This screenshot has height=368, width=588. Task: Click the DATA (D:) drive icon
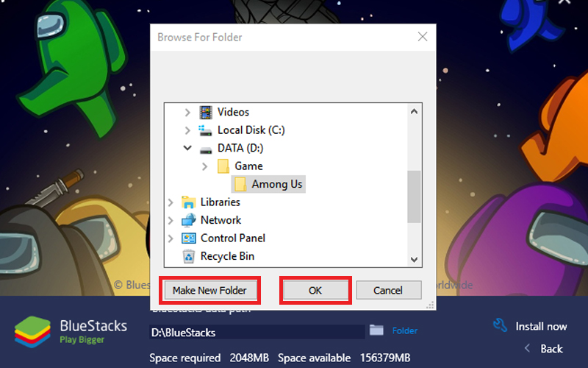click(206, 150)
